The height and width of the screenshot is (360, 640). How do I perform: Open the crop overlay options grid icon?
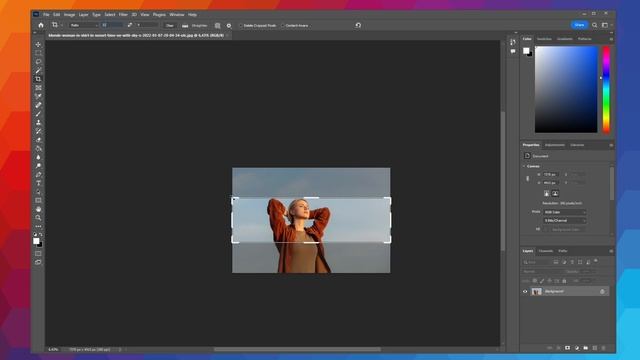tap(218, 25)
